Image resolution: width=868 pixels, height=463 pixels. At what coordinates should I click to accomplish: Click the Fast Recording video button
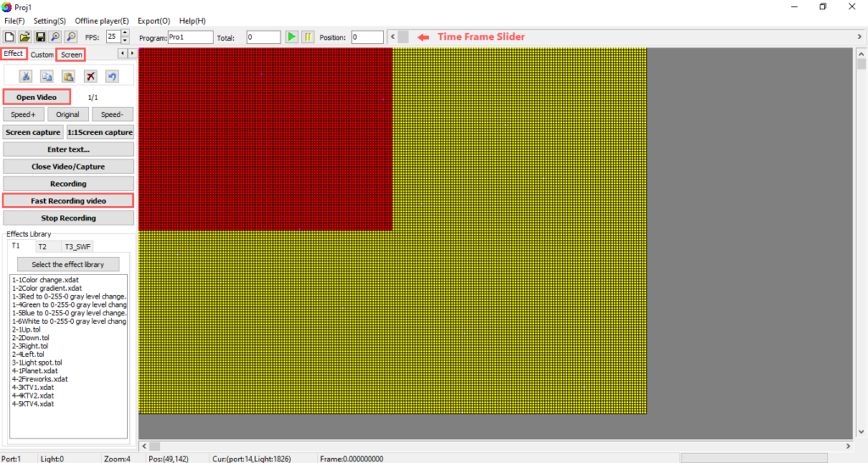[x=69, y=200]
